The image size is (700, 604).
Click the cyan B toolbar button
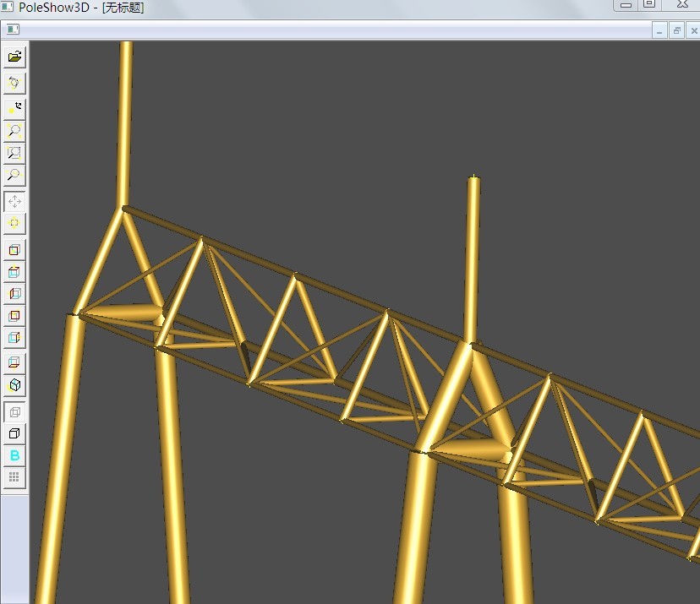tap(14, 455)
